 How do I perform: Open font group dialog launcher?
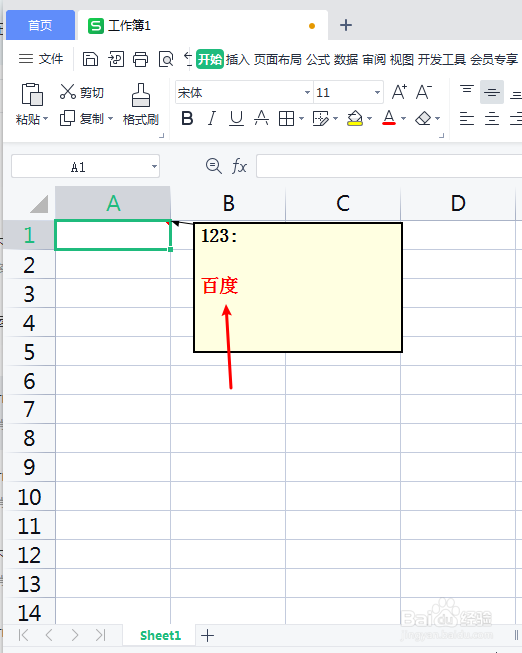point(442,136)
